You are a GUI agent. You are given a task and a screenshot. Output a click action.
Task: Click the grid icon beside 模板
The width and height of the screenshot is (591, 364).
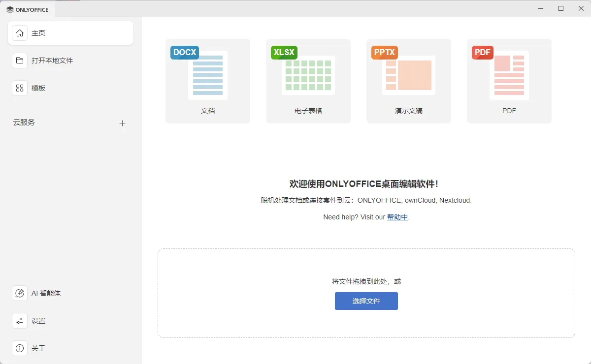(x=20, y=88)
